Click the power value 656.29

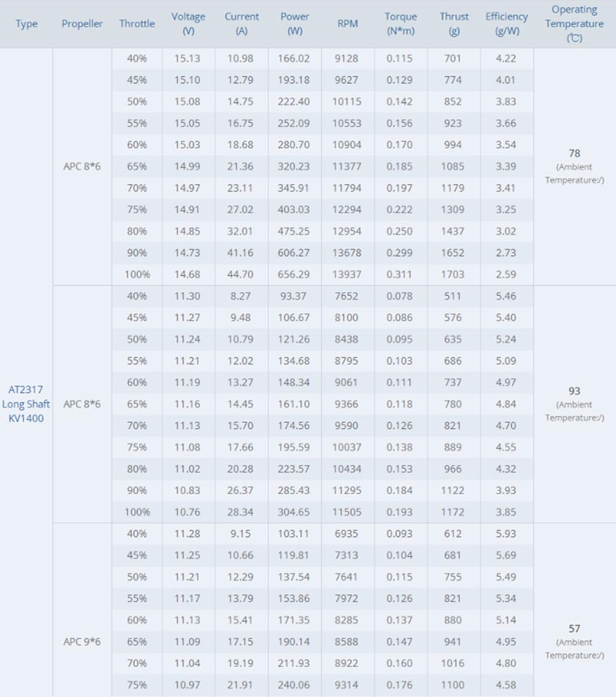[x=295, y=273]
